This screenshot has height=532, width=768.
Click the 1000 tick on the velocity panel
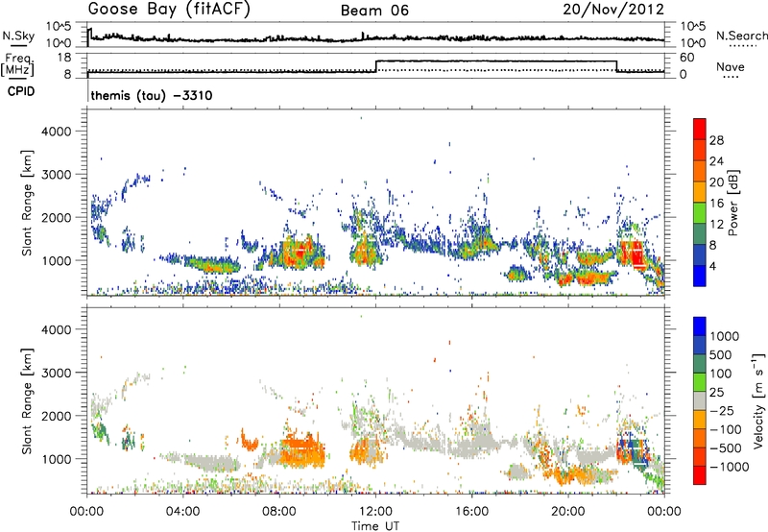[57, 459]
